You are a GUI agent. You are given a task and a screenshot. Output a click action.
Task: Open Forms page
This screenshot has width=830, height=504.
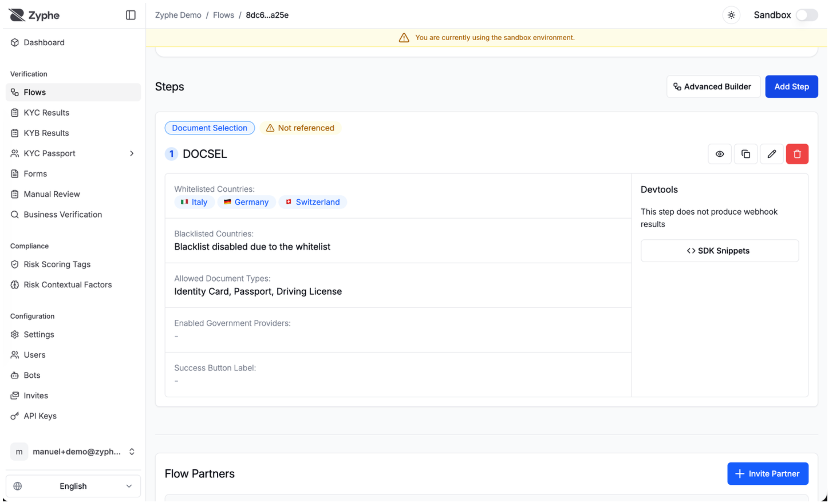point(73,174)
